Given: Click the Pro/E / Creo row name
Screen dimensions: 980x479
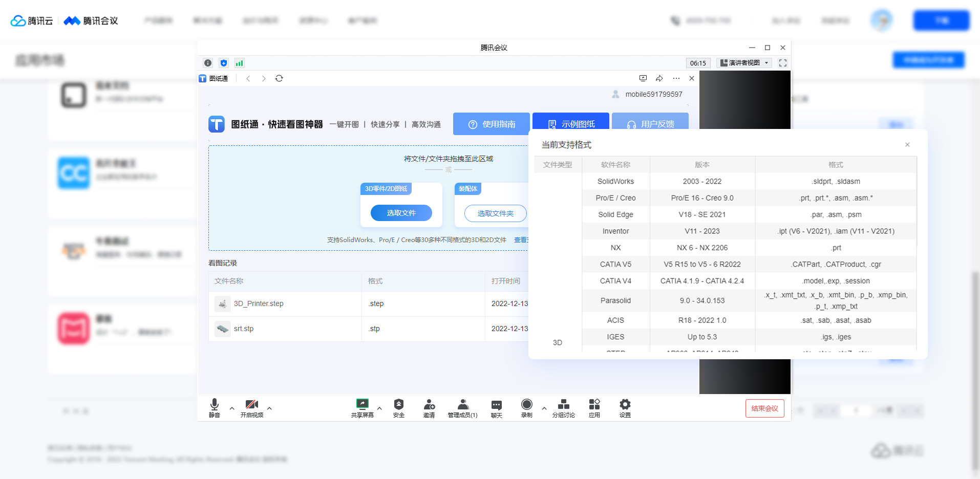Looking at the screenshot, I should pos(615,198).
